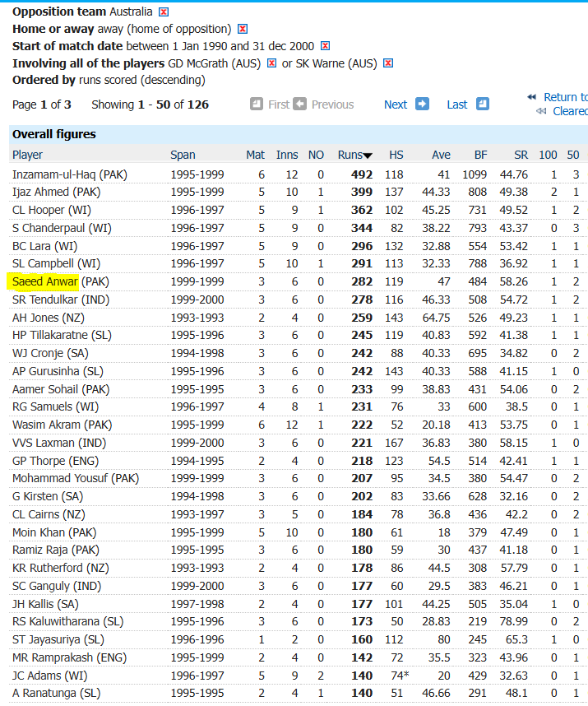Image resolution: width=588 pixels, height=706 pixels.
Task: Click the Return to link
Action: [x=566, y=97]
